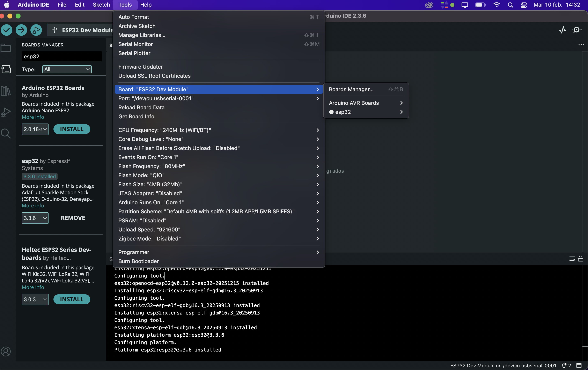Toggle the bottom panel layout icon in status bar
This screenshot has width=588, height=370.
tap(579, 365)
